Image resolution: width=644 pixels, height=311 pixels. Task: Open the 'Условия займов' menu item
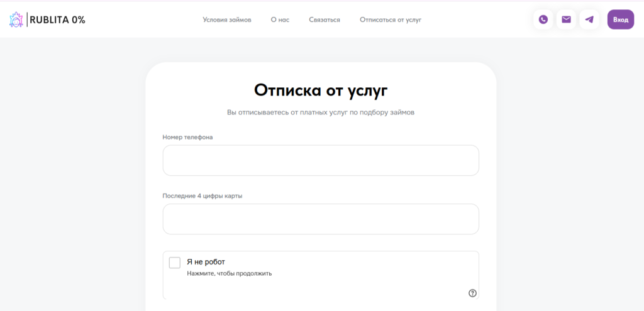(x=226, y=19)
